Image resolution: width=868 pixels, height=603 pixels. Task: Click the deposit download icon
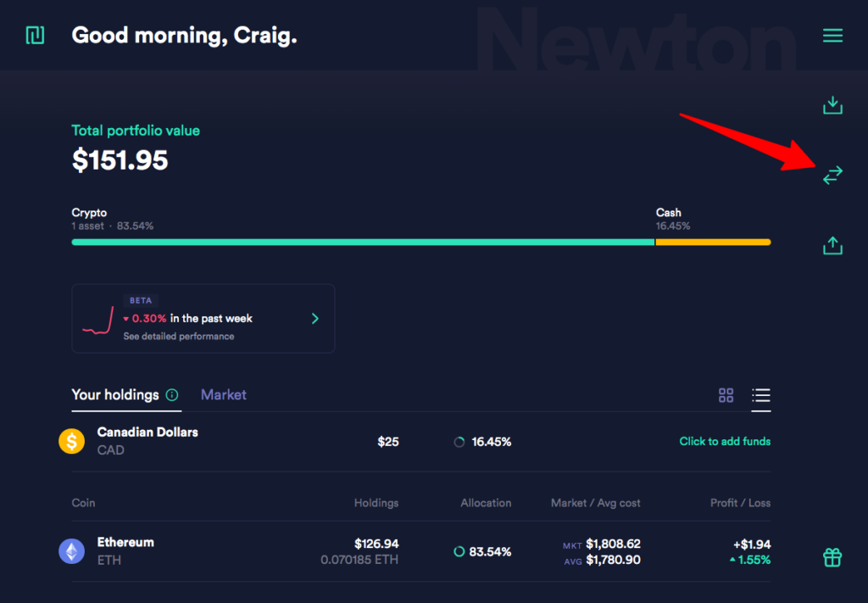pyautogui.click(x=832, y=105)
